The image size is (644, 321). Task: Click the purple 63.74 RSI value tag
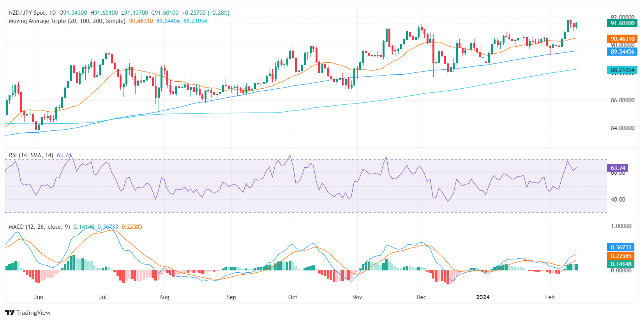pyautogui.click(x=618, y=168)
